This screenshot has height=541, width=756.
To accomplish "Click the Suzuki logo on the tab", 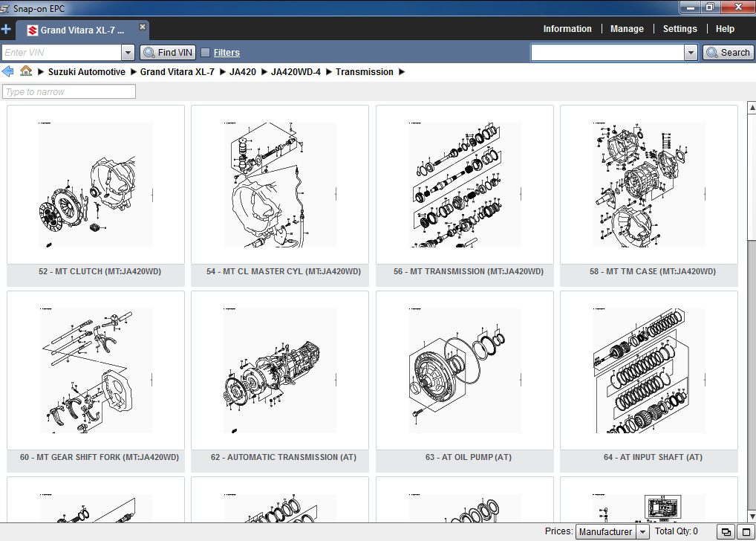I will point(32,30).
